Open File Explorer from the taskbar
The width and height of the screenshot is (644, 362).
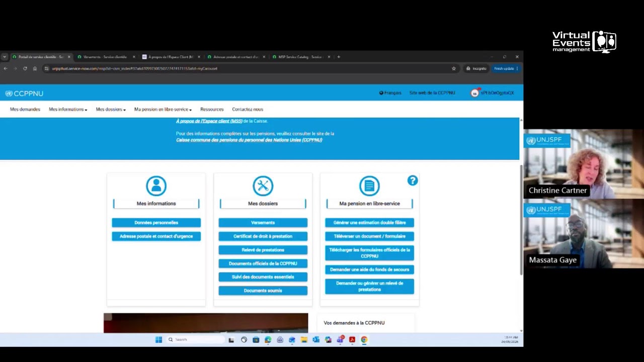tap(304, 340)
